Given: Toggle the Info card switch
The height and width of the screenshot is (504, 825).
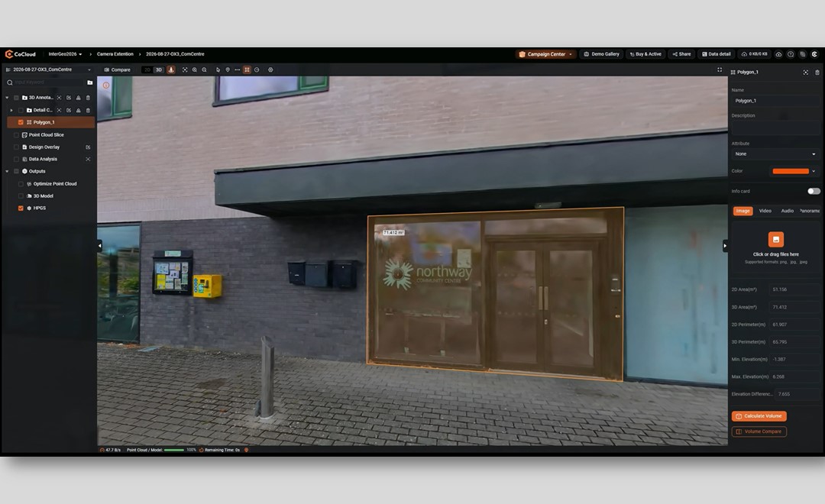Looking at the screenshot, I should (814, 191).
